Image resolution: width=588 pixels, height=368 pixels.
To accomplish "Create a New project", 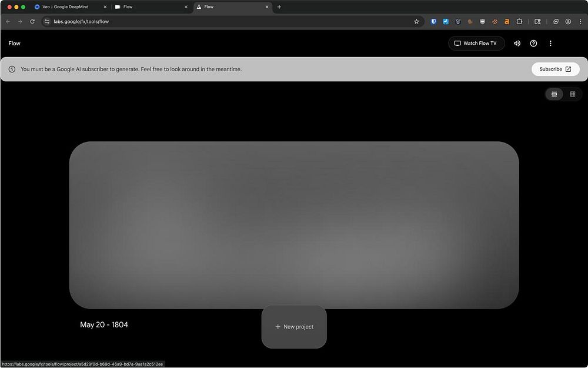I will (294, 327).
